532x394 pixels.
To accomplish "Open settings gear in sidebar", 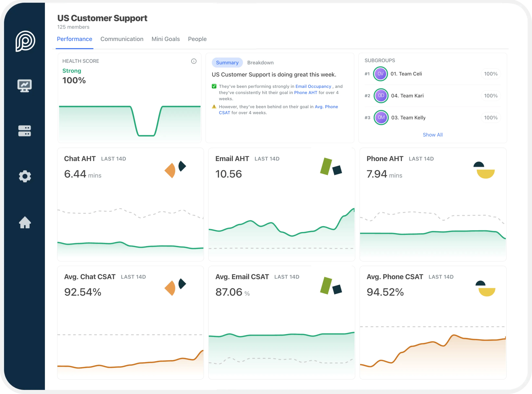I will [x=25, y=176].
